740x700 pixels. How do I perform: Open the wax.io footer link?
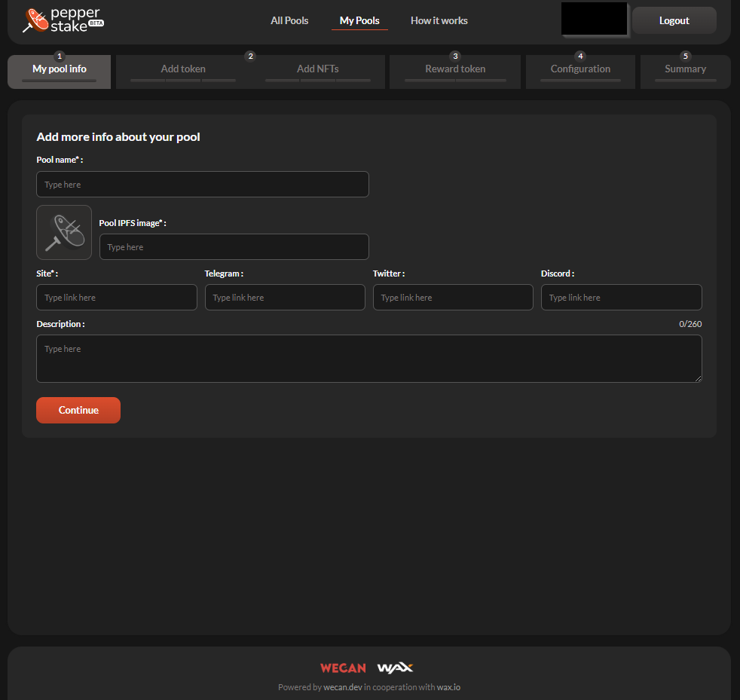coord(448,687)
